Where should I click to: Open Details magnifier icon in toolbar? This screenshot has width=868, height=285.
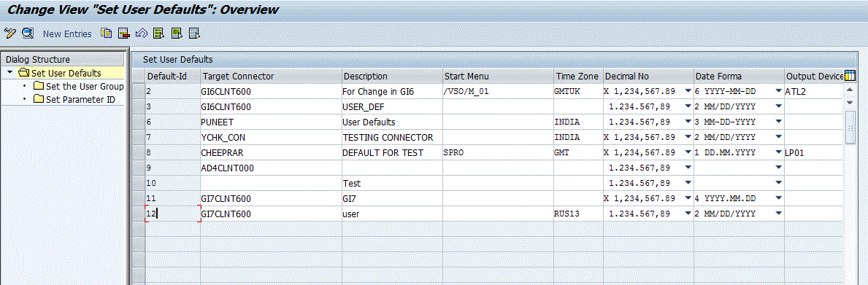(x=28, y=33)
